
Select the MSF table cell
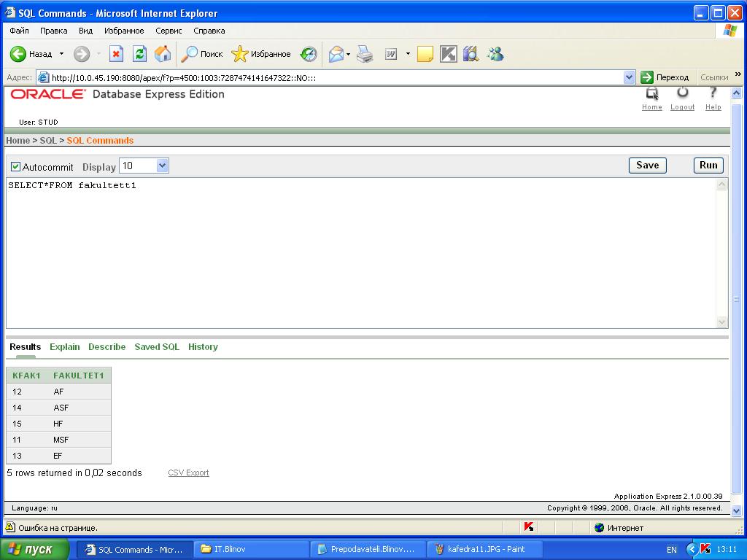(61, 440)
